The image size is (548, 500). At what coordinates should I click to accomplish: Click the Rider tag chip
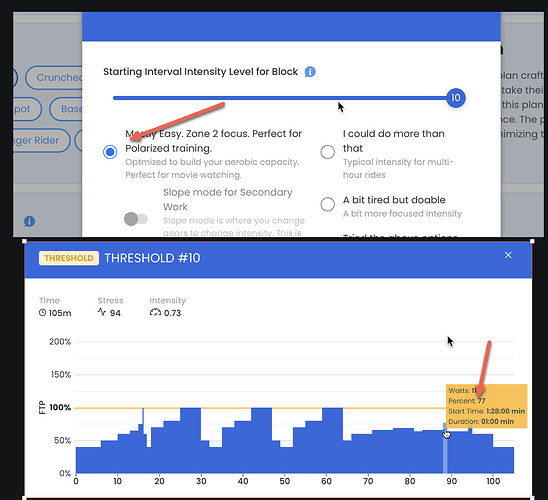coord(41,140)
